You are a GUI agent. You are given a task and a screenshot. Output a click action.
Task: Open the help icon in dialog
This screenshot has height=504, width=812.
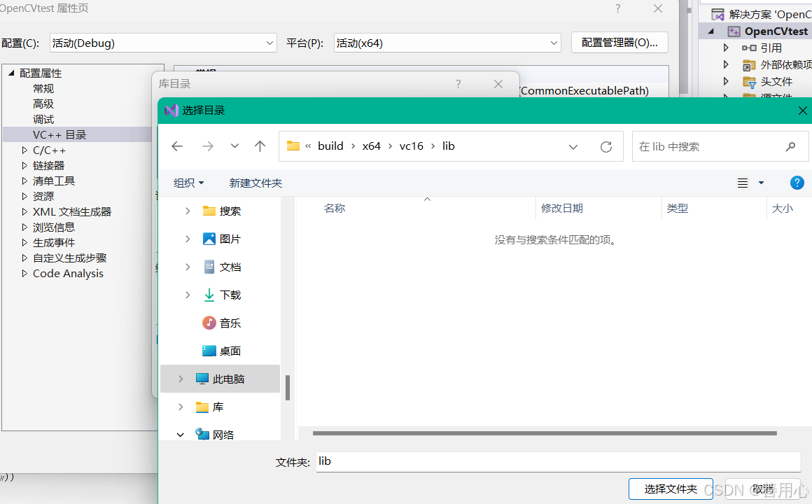797,183
